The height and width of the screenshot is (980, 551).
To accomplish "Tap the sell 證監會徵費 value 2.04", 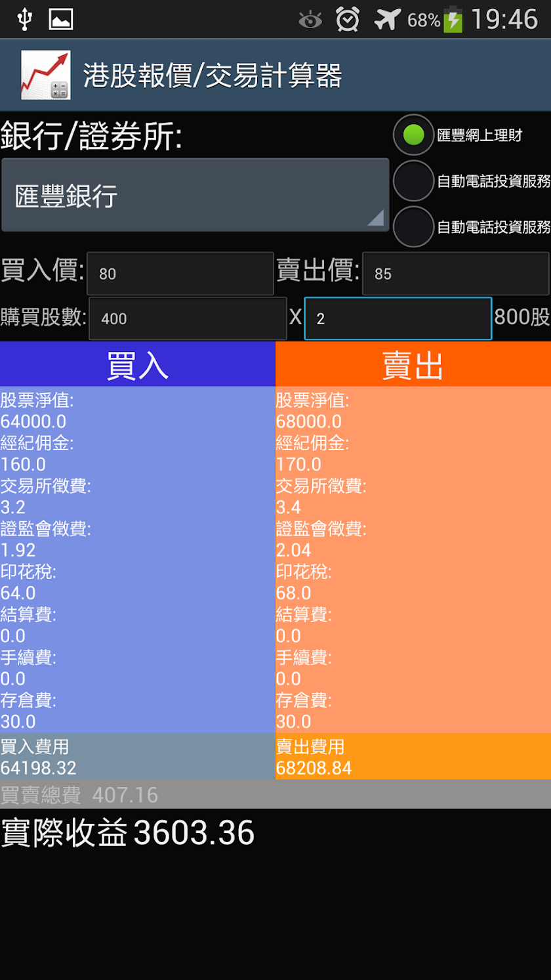I will 293,550.
